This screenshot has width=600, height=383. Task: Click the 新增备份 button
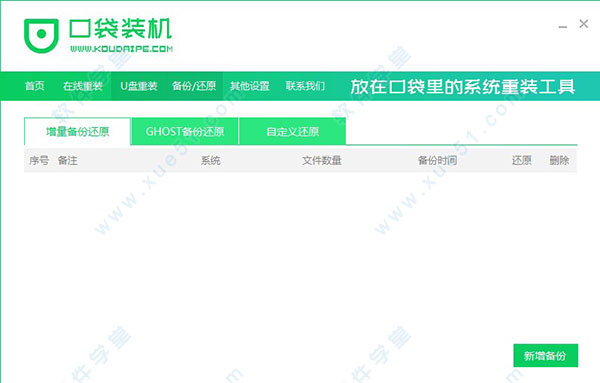(545, 356)
